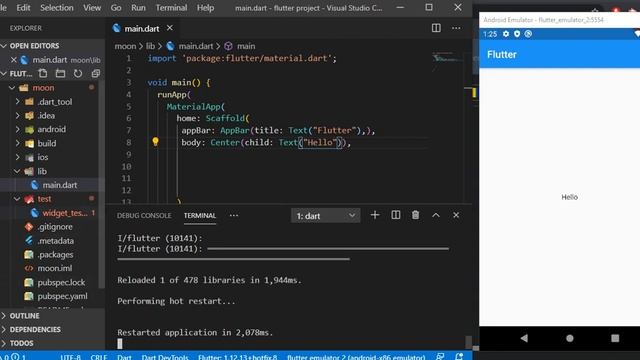Expand the TODOS section
Image resolution: width=640 pixels, height=360 pixels.
coord(4,343)
